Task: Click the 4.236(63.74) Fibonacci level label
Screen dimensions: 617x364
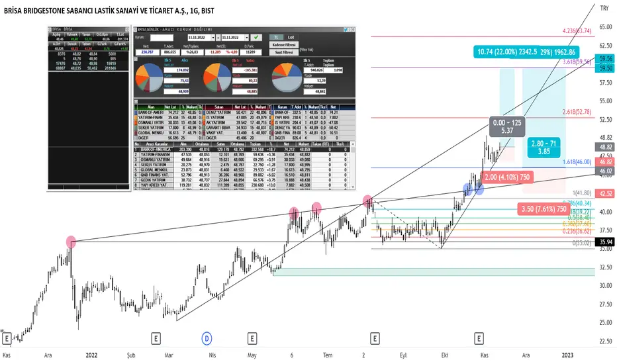Action: pyautogui.click(x=577, y=31)
